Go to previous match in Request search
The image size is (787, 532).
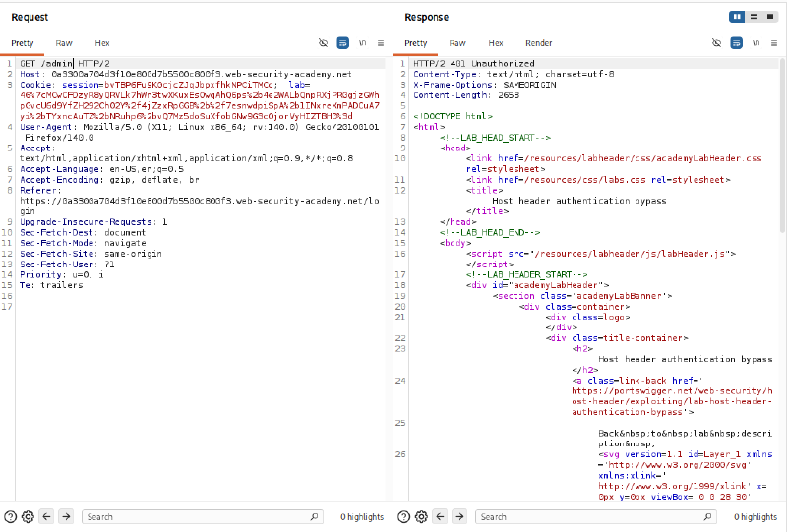coord(46,516)
